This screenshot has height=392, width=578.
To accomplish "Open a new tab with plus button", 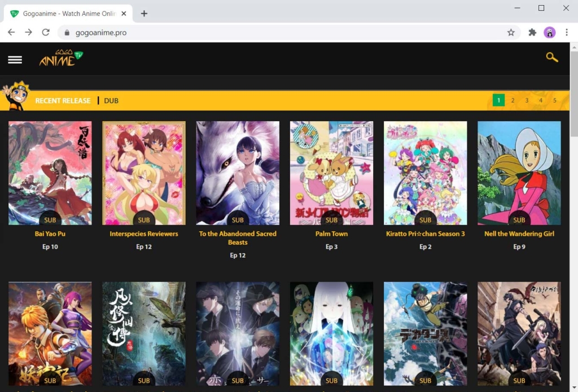I will click(x=144, y=14).
